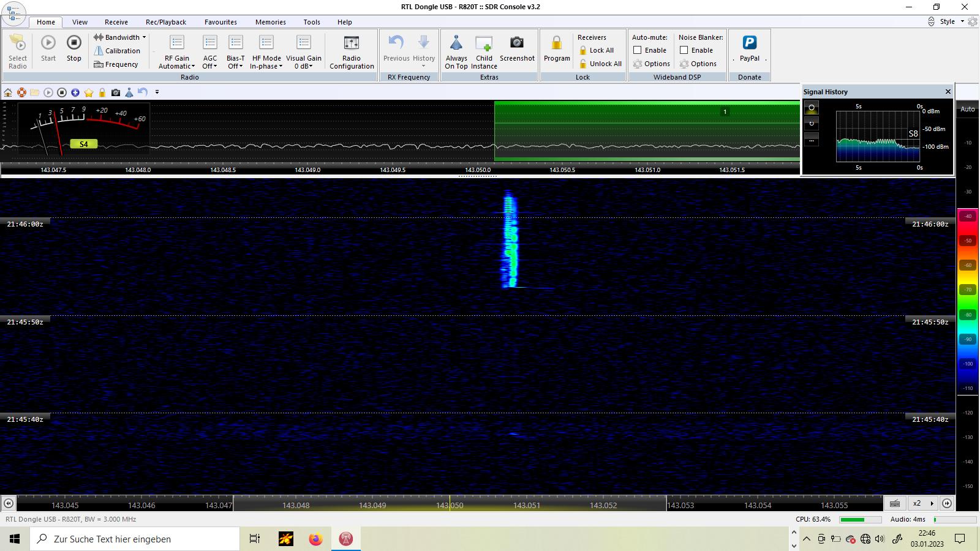Close the Signal History panel
The image size is (980, 551).
948,92
